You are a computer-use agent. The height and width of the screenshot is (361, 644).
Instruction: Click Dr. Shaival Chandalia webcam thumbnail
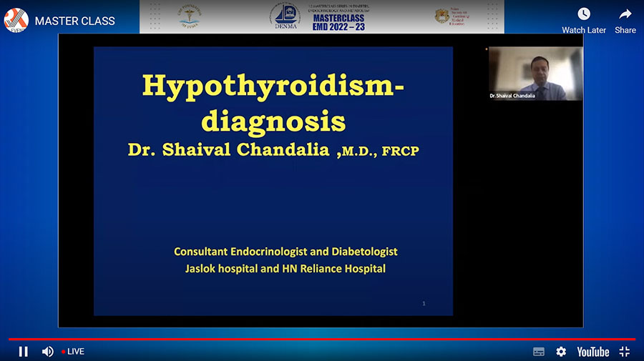tap(535, 74)
